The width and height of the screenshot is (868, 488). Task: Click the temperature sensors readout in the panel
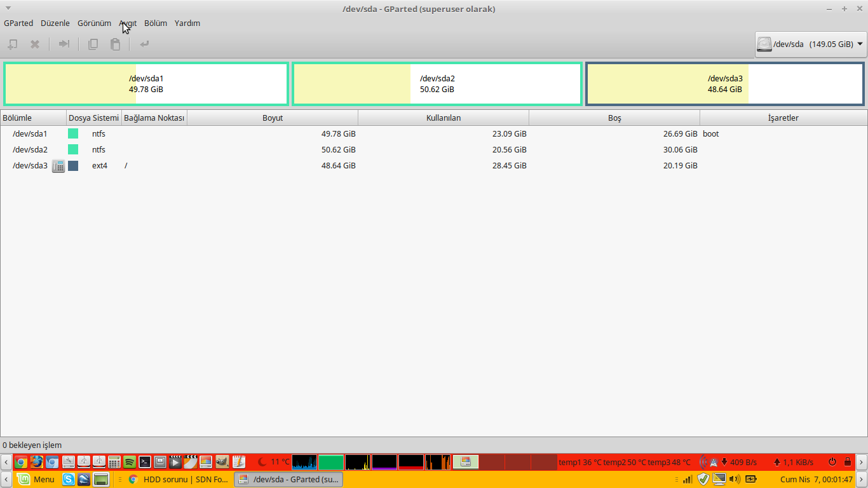pos(625,462)
